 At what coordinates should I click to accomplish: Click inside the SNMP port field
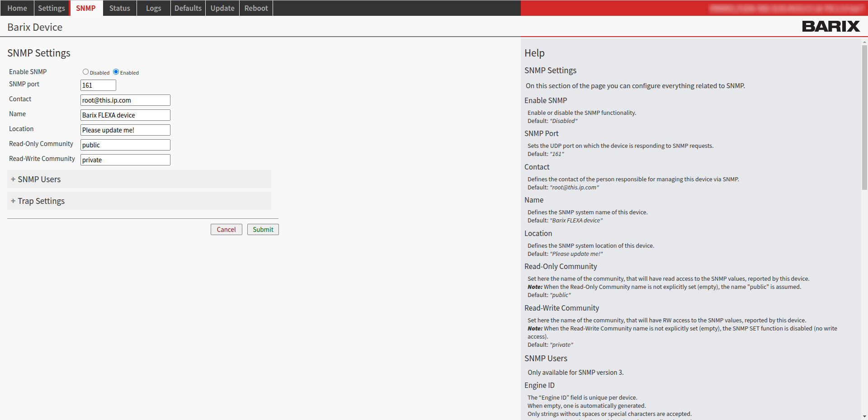(98, 85)
